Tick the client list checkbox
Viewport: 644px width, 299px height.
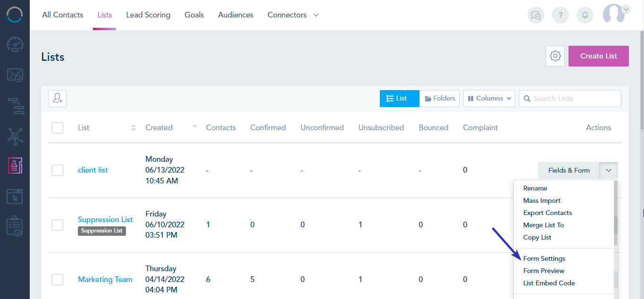(58, 170)
